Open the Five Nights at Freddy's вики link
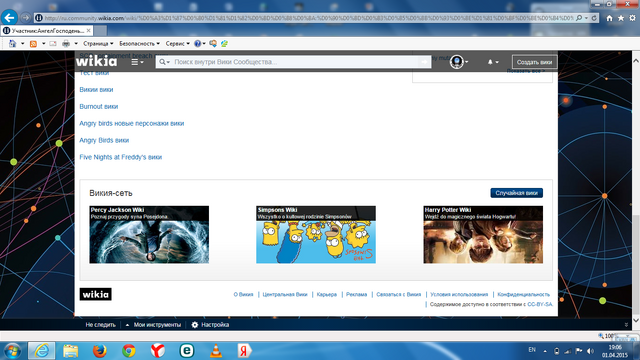Image resolution: width=640 pixels, height=360 pixels. coord(120,157)
